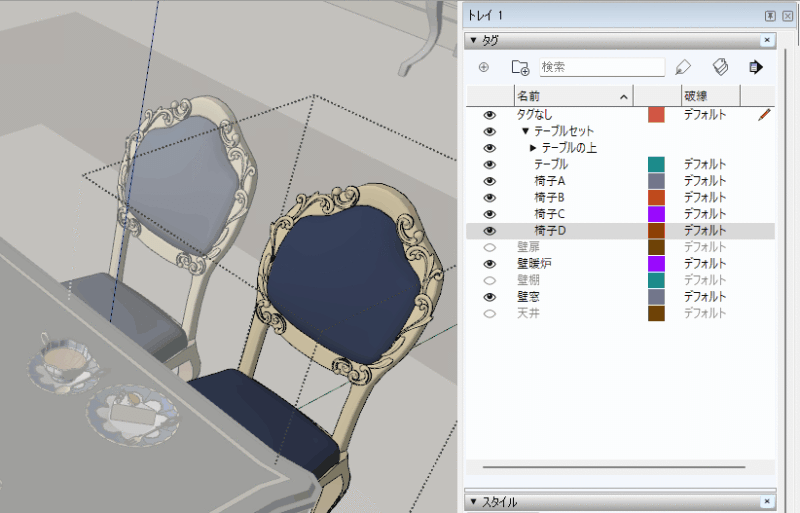Open color swatch for タグなし

tap(656, 115)
